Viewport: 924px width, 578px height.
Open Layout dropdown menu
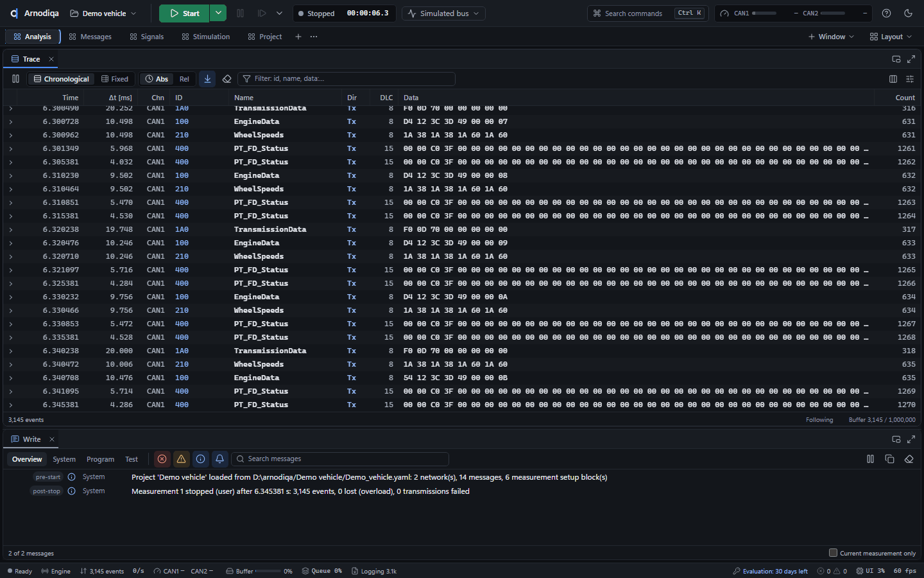[x=891, y=37]
